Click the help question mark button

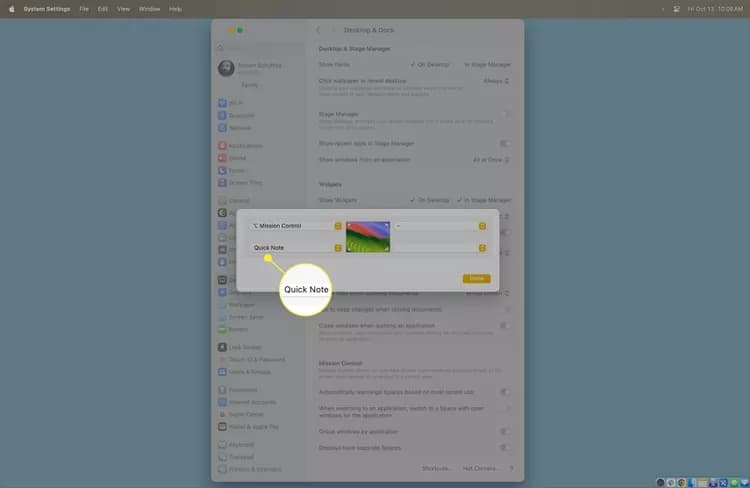pyautogui.click(x=511, y=468)
